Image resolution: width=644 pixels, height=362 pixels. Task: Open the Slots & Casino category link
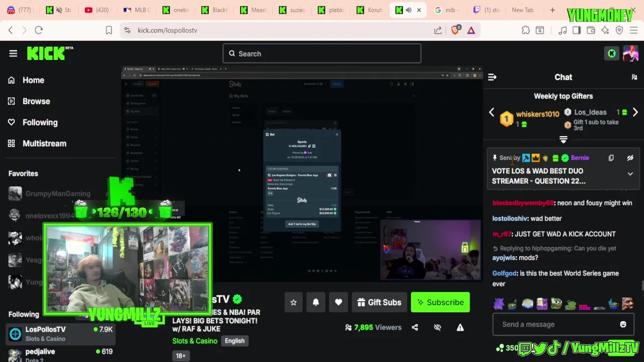(195, 341)
